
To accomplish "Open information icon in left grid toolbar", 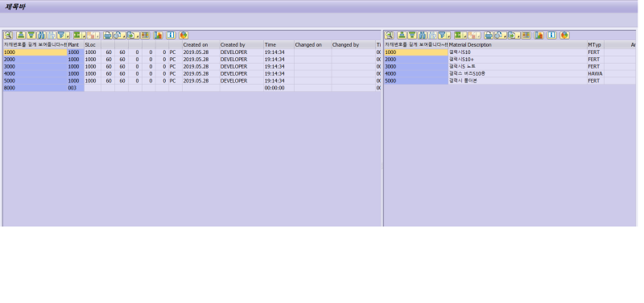I will (x=171, y=35).
